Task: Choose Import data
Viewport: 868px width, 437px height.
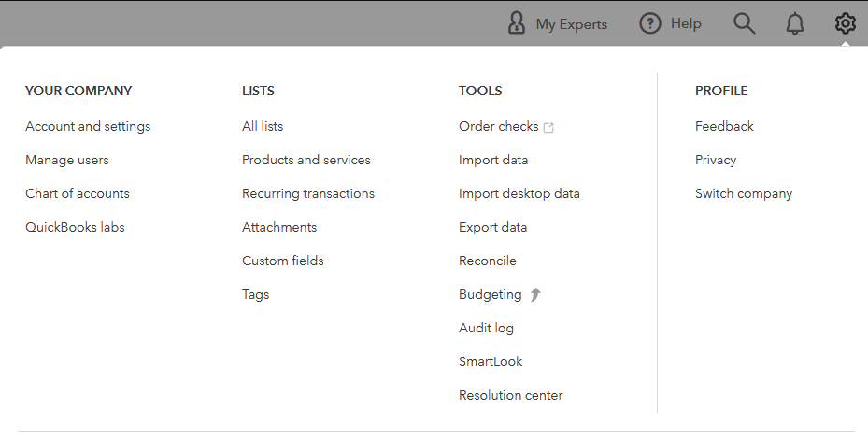Action: (493, 160)
